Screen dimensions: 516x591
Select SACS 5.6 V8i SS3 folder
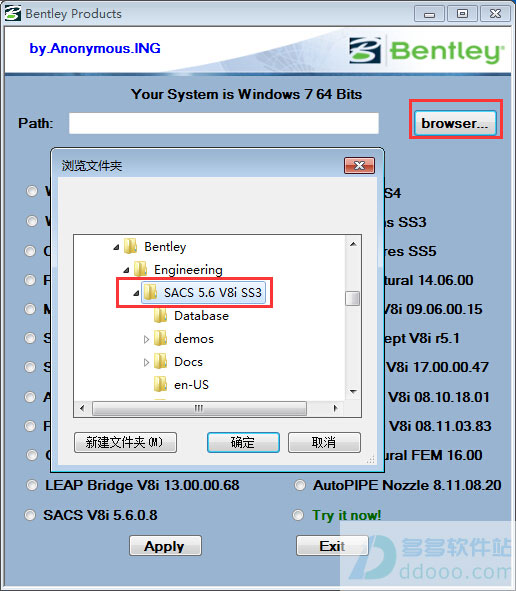click(213, 293)
